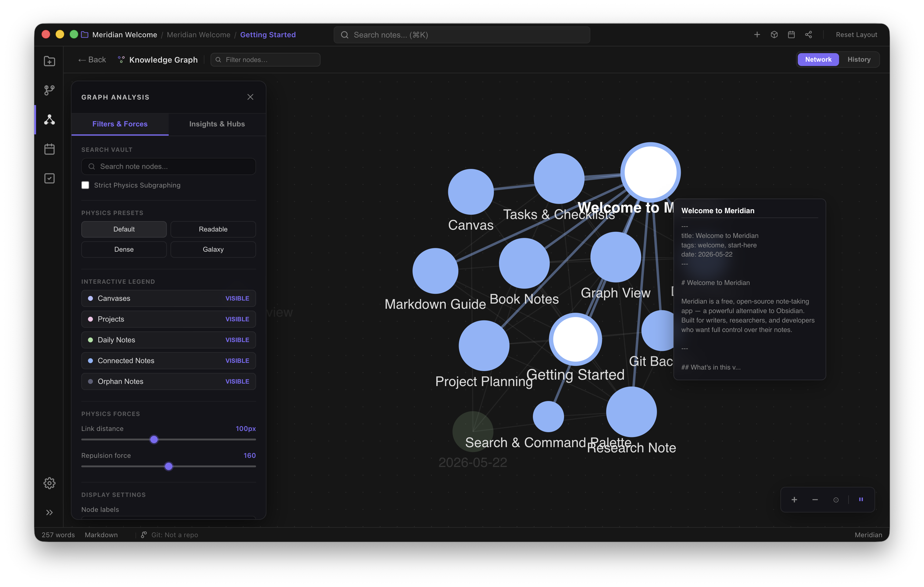Toggle Orphan Notes legend visibility

tap(168, 381)
